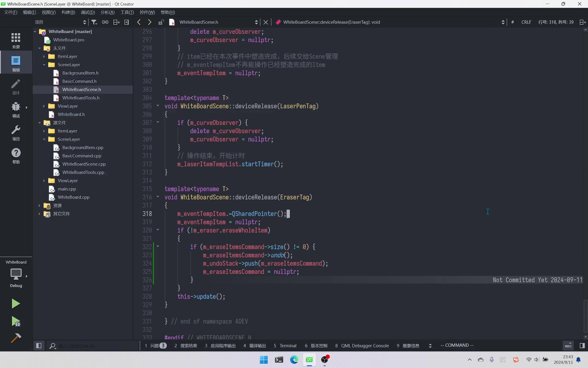This screenshot has width=588, height=368.
Task: Switch to the Terminal output tab
Action: coord(285,346)
